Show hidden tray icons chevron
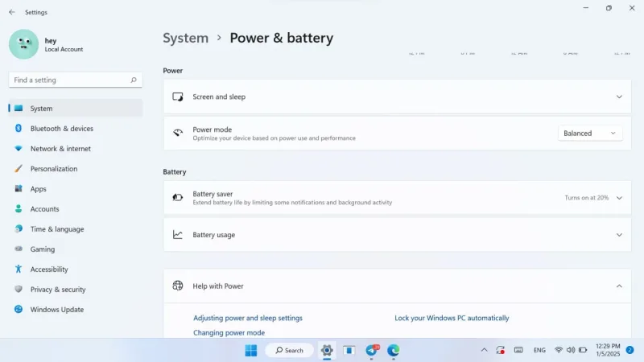 click(x=485, y=350)
